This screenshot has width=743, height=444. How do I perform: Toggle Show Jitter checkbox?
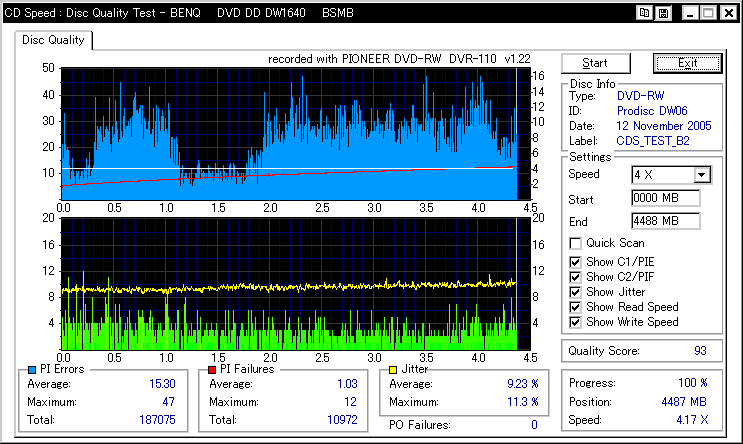(575, 292)
